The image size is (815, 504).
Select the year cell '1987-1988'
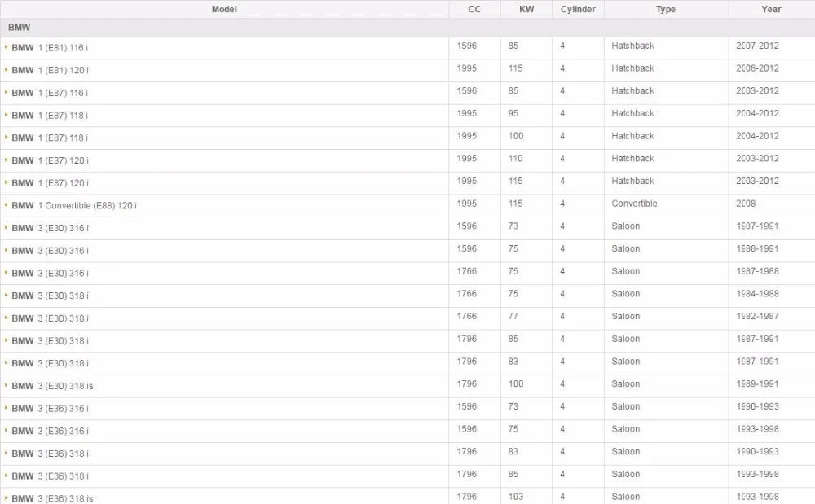point(757,271)
